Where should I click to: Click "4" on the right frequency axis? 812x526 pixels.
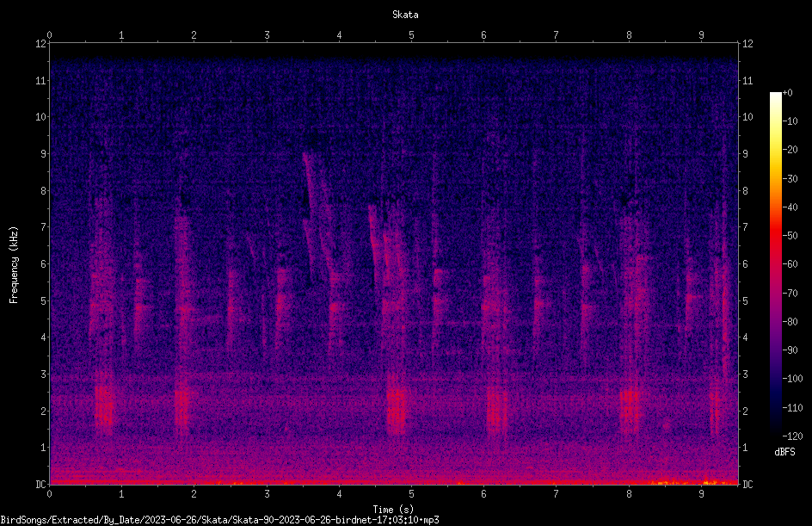point(745,337)
